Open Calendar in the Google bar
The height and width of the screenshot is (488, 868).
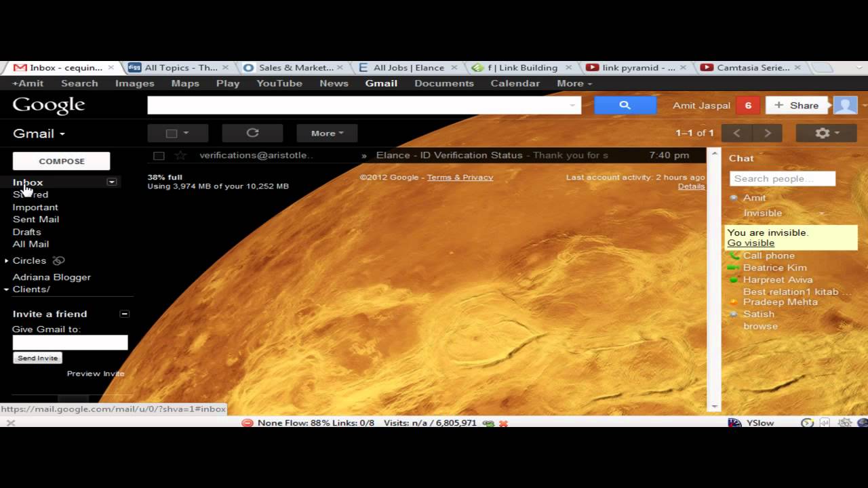[515, 83]
